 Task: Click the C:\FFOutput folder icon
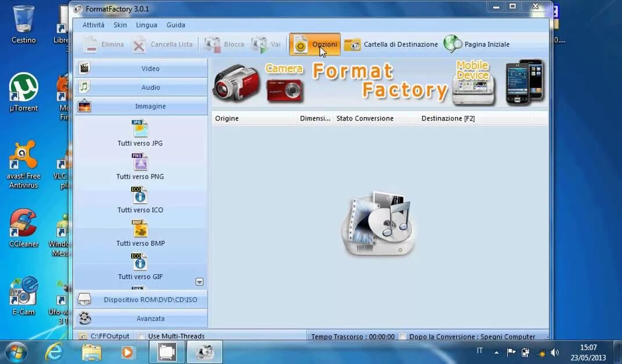tap(82, 336)
